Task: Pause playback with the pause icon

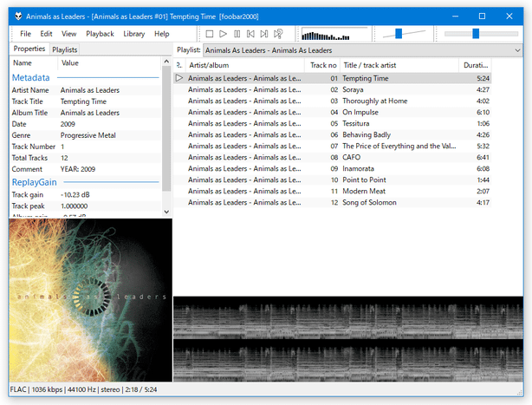Action: coord(237,34)
